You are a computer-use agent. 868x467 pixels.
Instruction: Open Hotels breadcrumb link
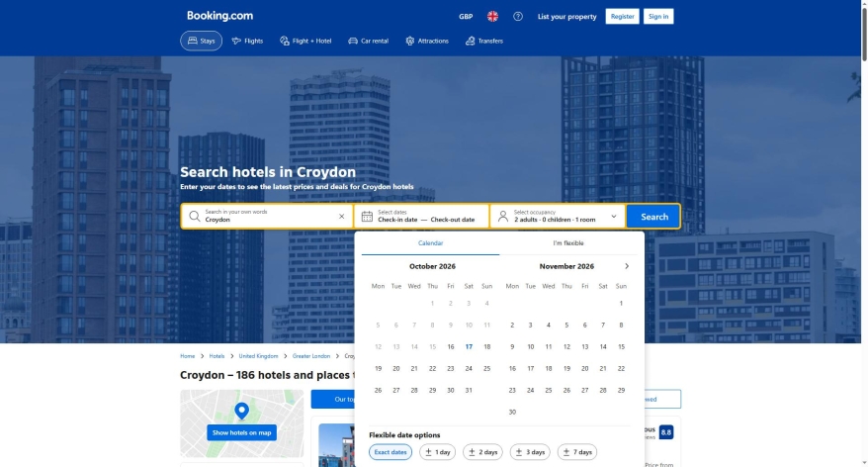tap(217, 356)
